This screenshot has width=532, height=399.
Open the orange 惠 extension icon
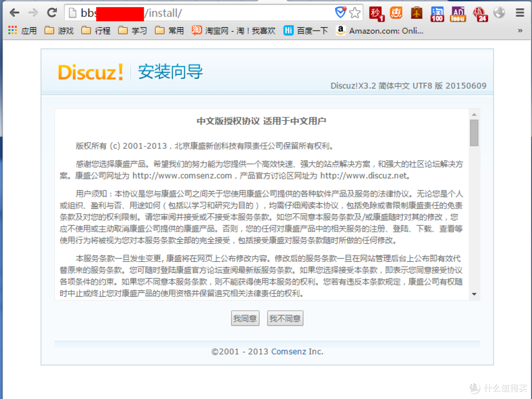pyautogui.click(x=396, y=13)
